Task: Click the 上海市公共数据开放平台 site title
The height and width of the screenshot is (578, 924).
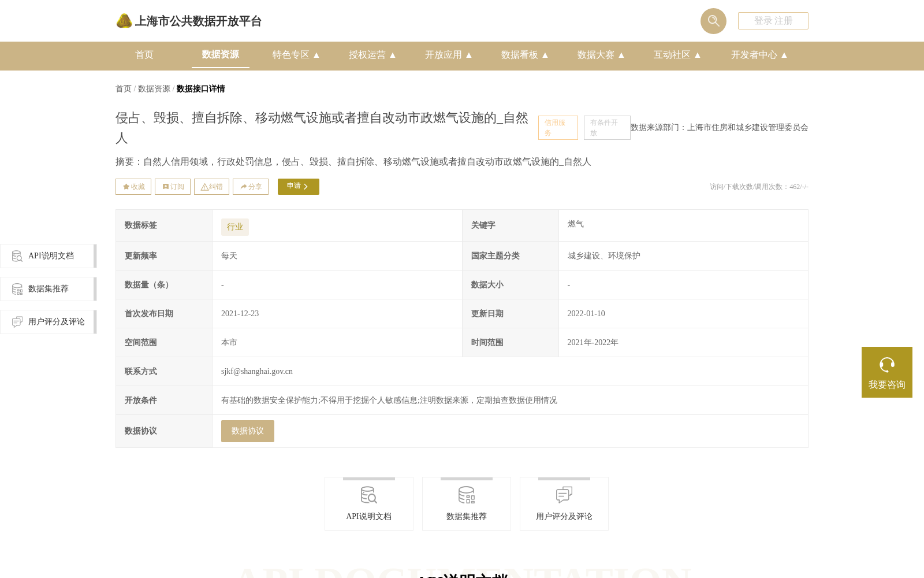Action: click(198, 21)
